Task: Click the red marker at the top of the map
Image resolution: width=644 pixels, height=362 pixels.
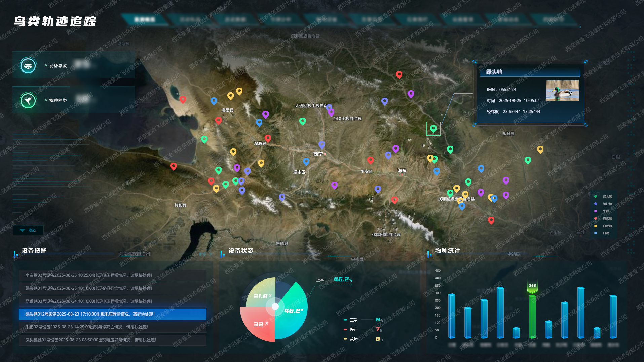Action: click(x=399, y=74)
